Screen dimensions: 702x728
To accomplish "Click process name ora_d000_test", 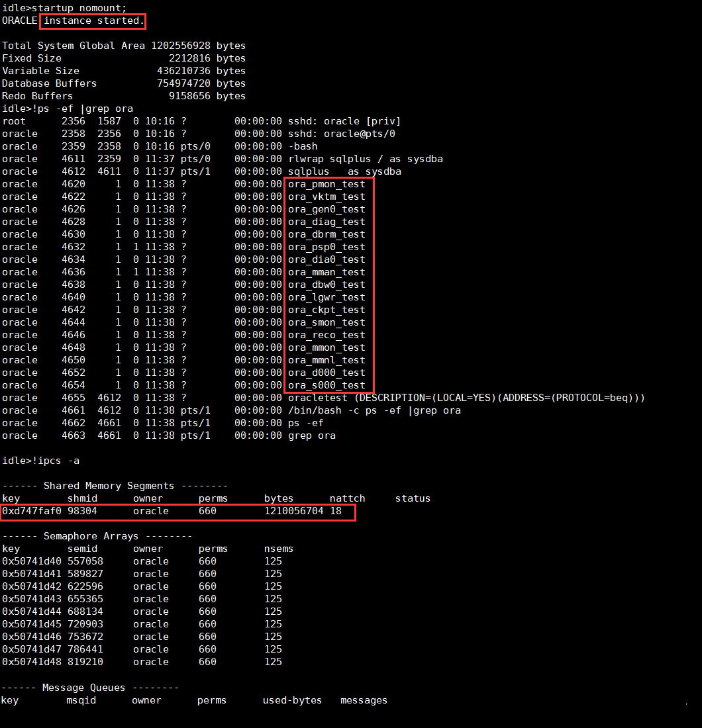I will click(x=326, y=373).
